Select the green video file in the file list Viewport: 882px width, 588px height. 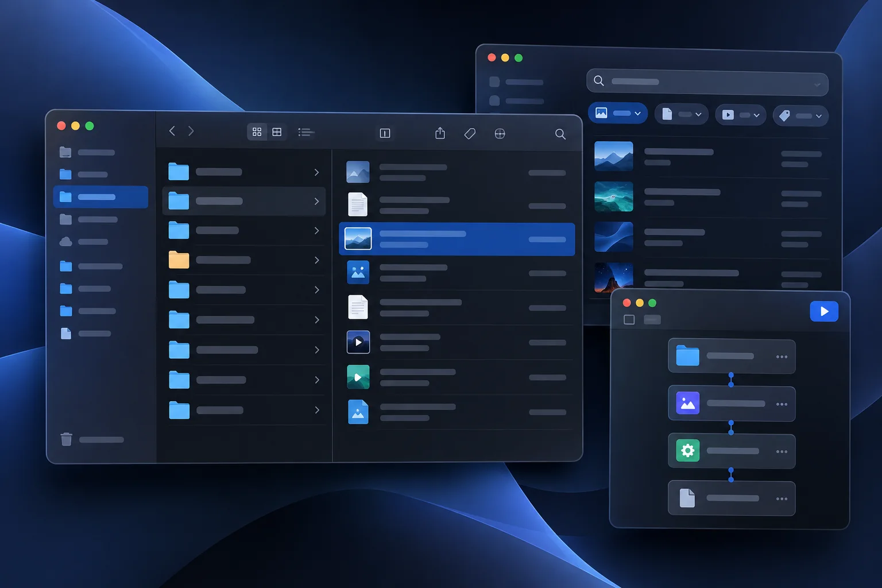(358, 377)
